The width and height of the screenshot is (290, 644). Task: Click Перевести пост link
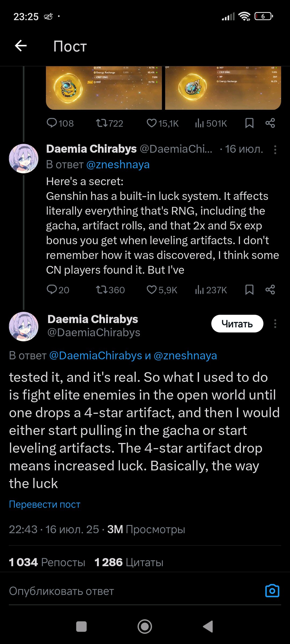click(45, 504)
